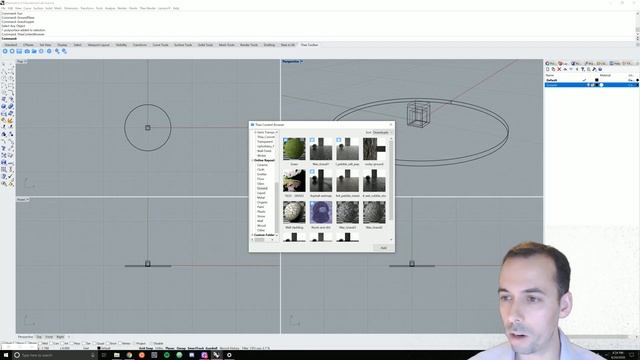Click the new layer icon in Layers panel
The height and width of the screenshot is (360, 640).
pos(547,69)
